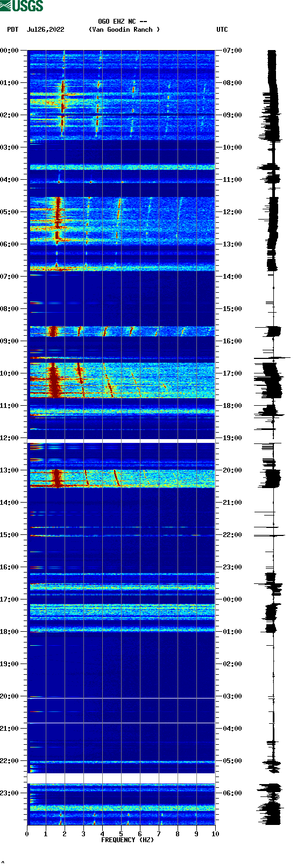The width and height of the screenshot is (297, 868).
Task: Click the 06:00 UTC time label
Action: [232, 793]
